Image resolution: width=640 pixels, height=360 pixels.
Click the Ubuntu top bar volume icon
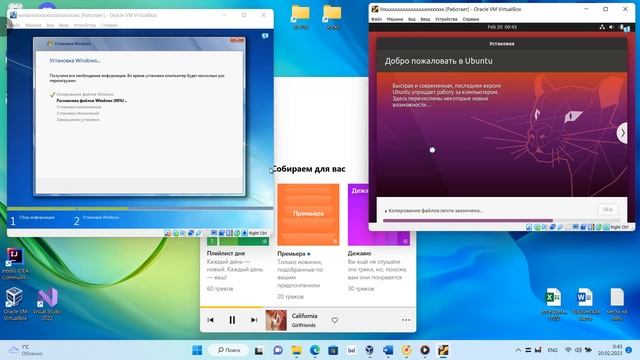[611, 27]
